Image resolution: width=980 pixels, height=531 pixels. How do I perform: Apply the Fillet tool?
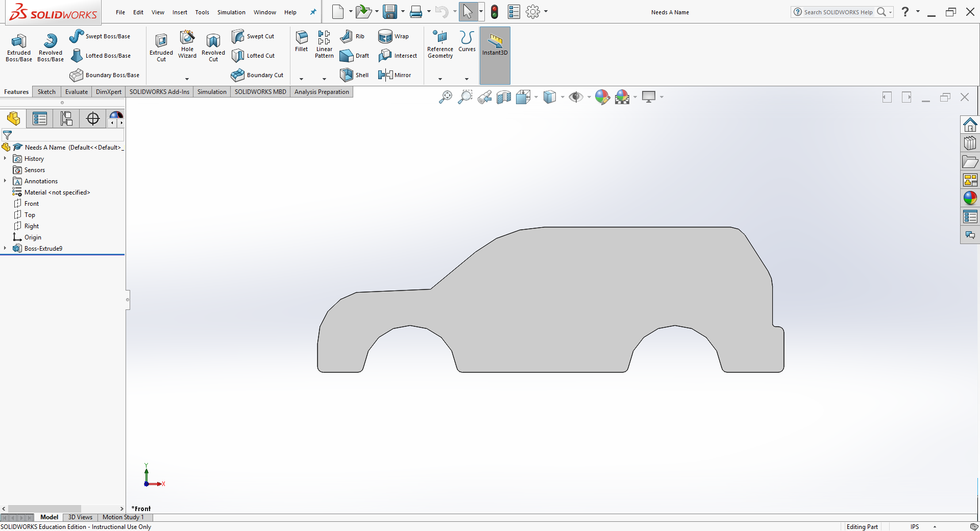coord(302,41)
